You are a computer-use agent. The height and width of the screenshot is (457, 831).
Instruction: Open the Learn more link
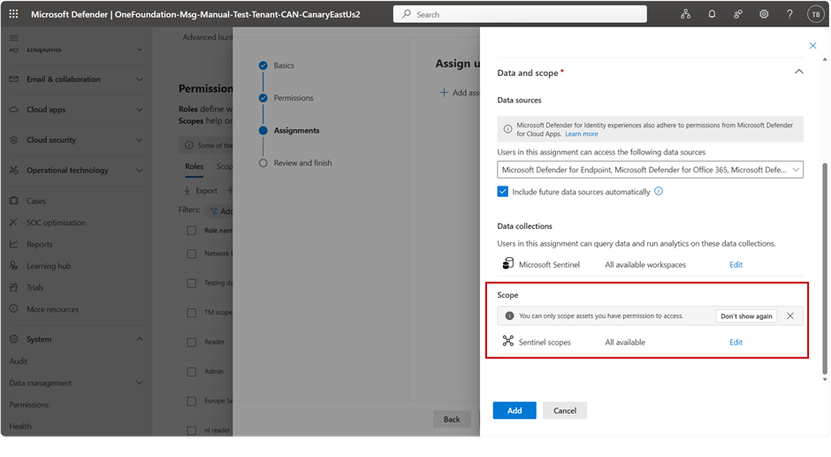click(581, 134)
